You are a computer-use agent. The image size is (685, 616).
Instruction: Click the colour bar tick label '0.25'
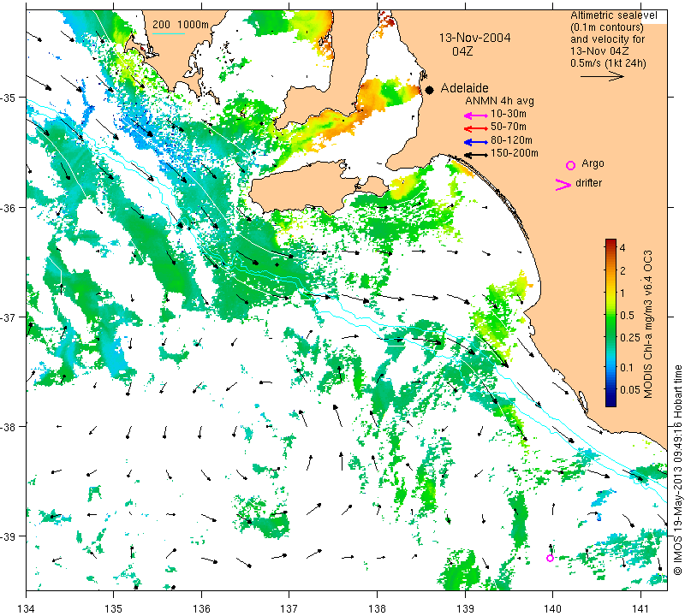point(630,337)
